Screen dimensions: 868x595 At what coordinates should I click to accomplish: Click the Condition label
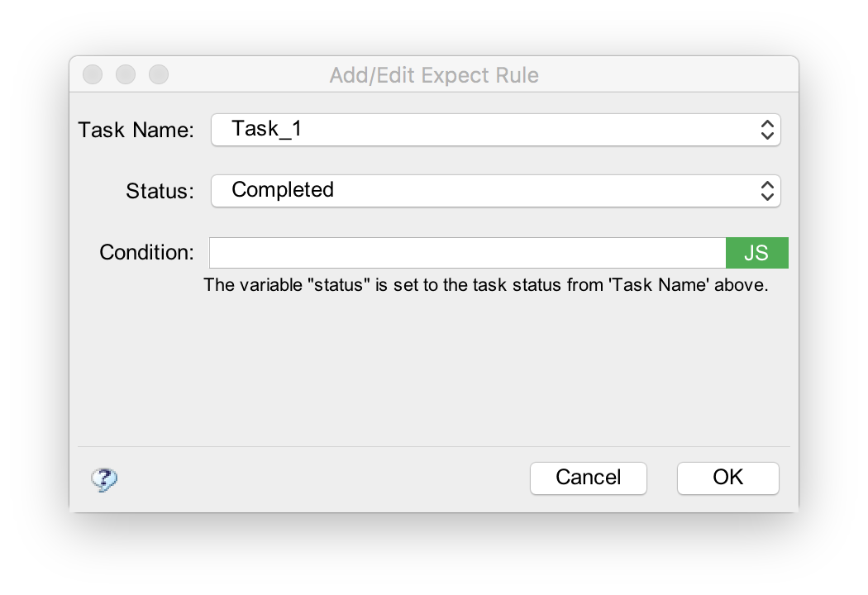tap(146, 253)
